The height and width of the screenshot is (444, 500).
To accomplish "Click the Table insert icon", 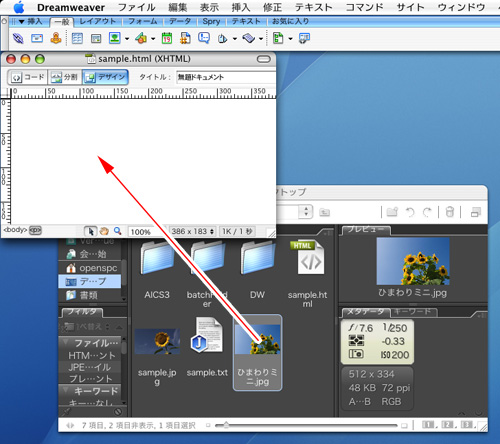I will point(77,38).
